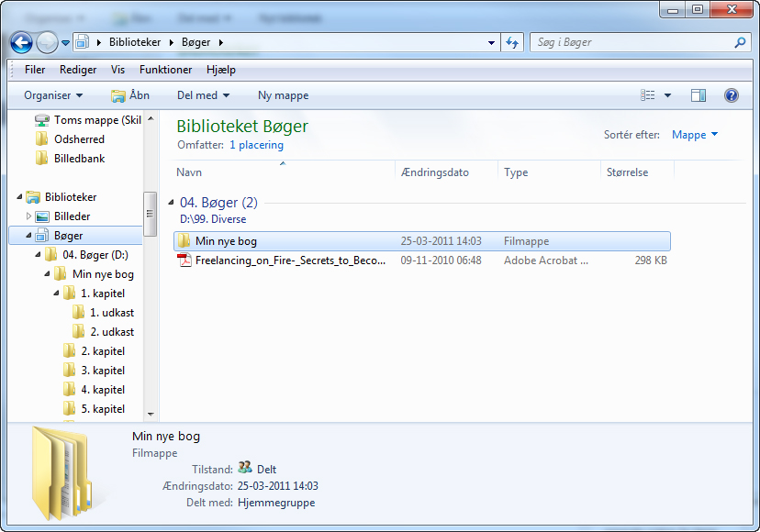
Task: Select Toms mappe network drive icon
Action: pos(42,119)
